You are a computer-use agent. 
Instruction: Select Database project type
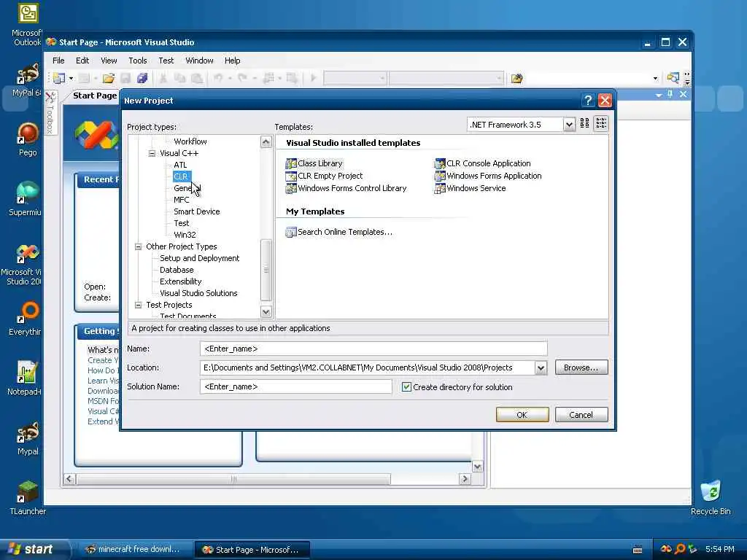click(177, 270)
